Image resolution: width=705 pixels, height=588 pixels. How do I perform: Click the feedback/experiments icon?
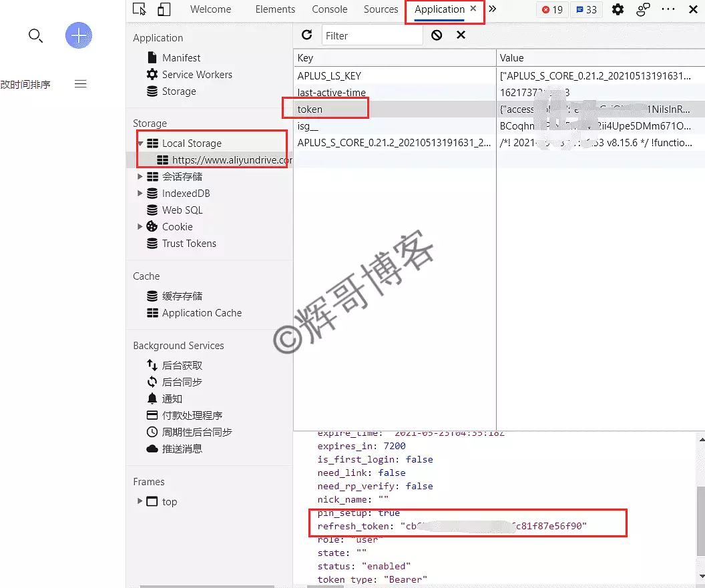tap(643, 9)
